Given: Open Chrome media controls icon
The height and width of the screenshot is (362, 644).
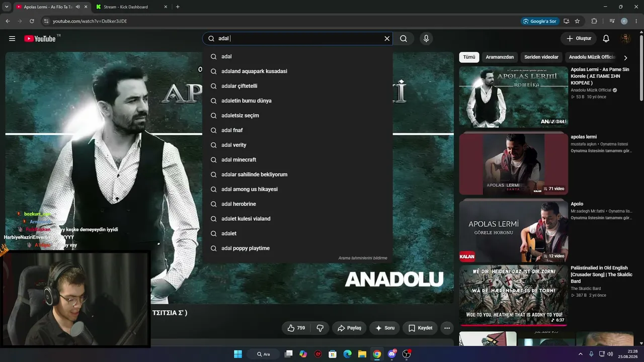Looking at the screenshot, I should tap(612, 21).
